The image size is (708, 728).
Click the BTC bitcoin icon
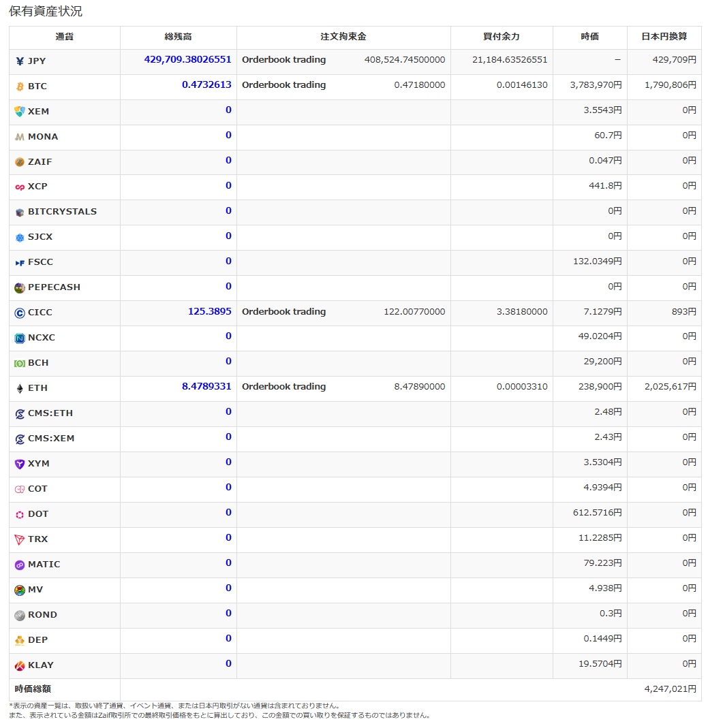point(20,86)
